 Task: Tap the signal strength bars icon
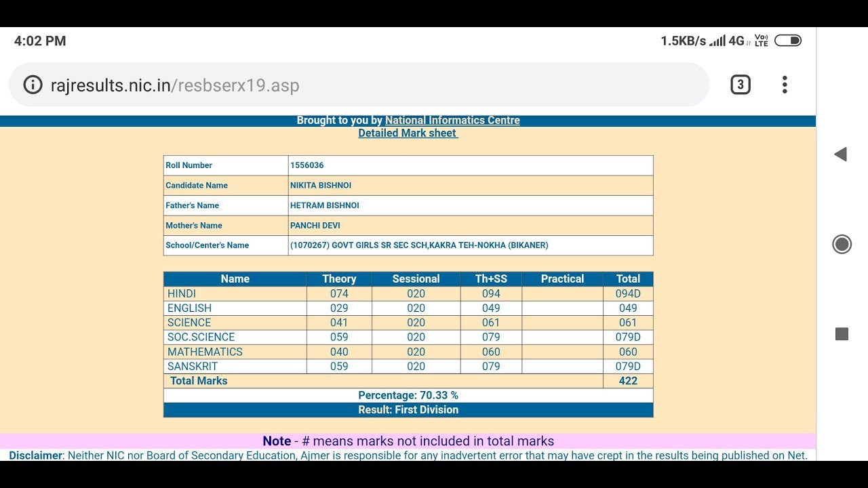pos(717,41)
